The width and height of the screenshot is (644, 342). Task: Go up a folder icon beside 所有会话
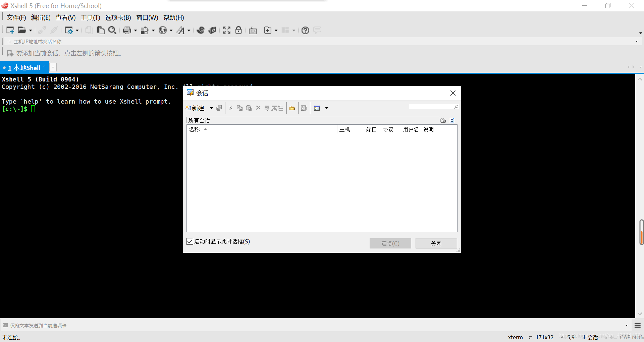443,120
